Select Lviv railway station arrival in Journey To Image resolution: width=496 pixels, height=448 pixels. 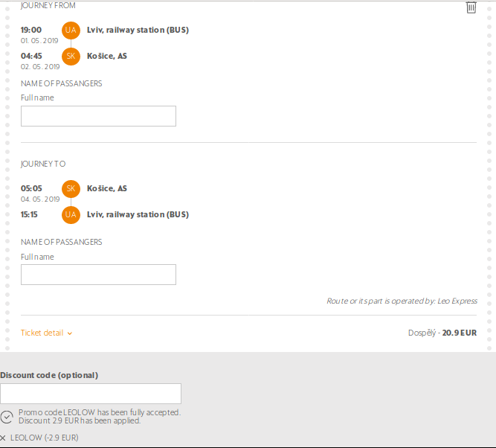pyautogui.click(x=138, y=215)
